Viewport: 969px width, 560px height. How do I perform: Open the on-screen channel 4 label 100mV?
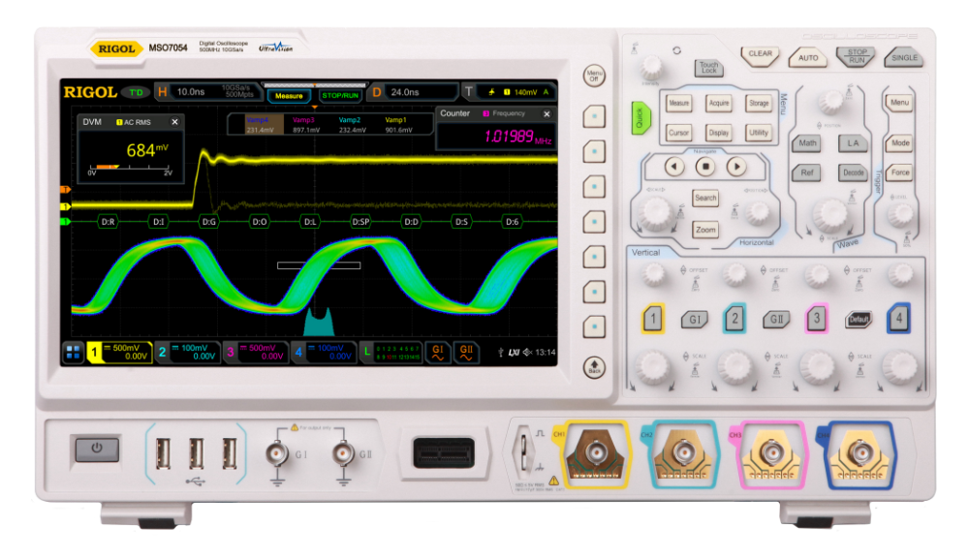pyautogui.click(x=324, y=353)
